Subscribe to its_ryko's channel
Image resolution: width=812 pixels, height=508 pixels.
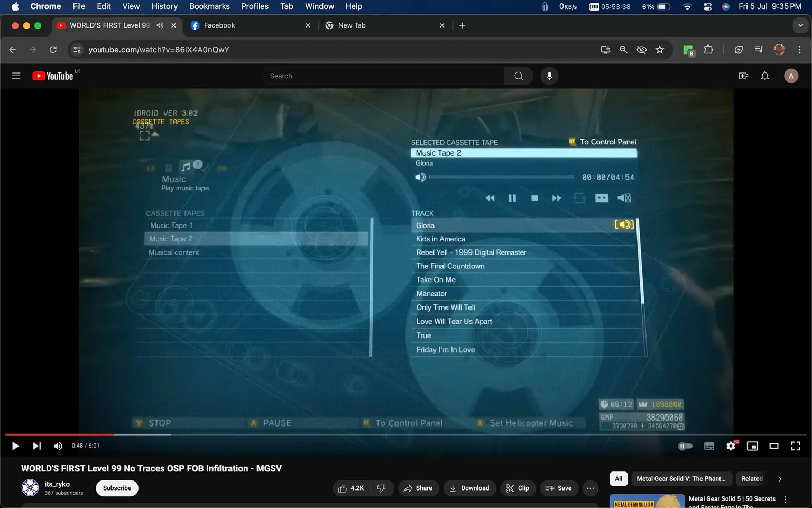coord(116,488)
